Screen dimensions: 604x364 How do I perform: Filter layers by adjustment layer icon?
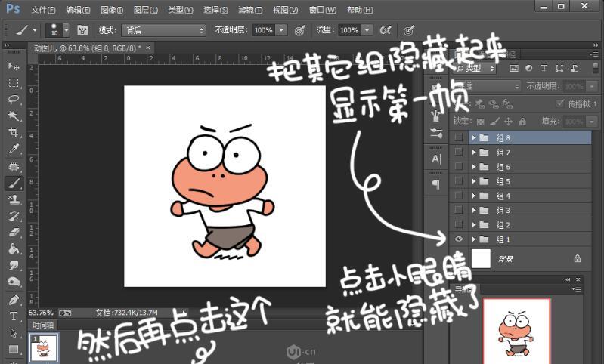click(529, 69)
